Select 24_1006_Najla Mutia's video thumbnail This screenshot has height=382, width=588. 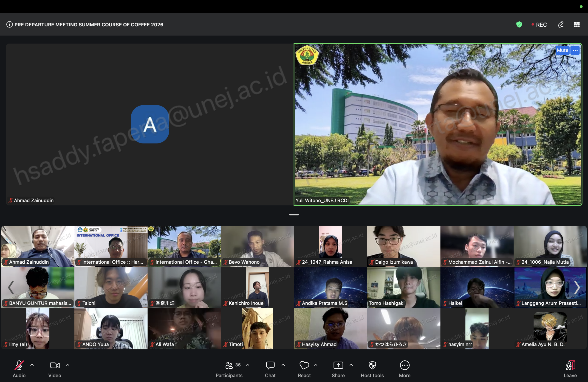coord(550,246)
